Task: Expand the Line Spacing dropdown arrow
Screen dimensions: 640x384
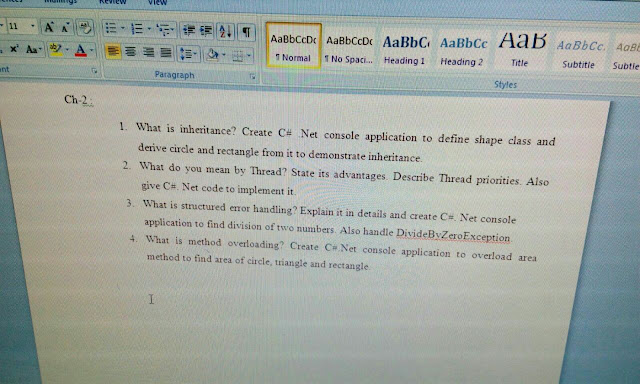Action: click(x=196, y=54)
